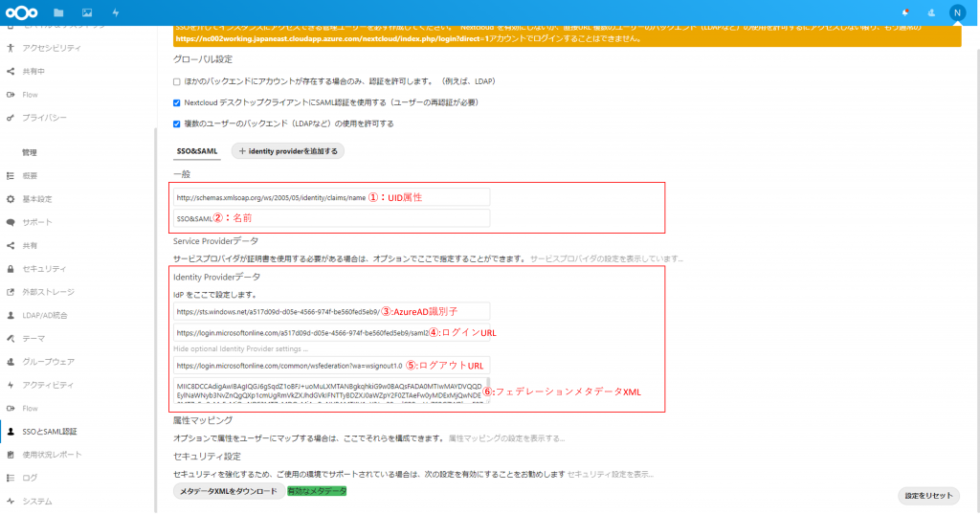
Task: Click list icon next to 概要
Action: [x=10, y=176]
